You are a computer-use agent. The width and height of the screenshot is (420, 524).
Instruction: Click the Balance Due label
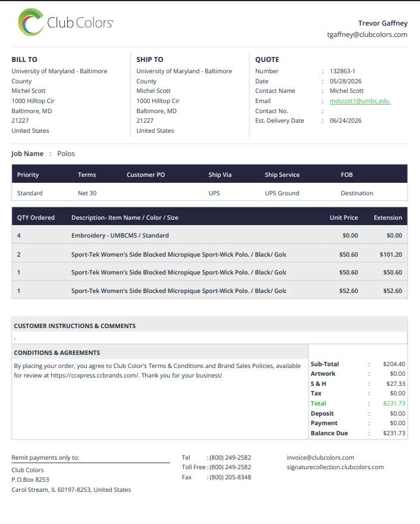click(x=329, y=433)
